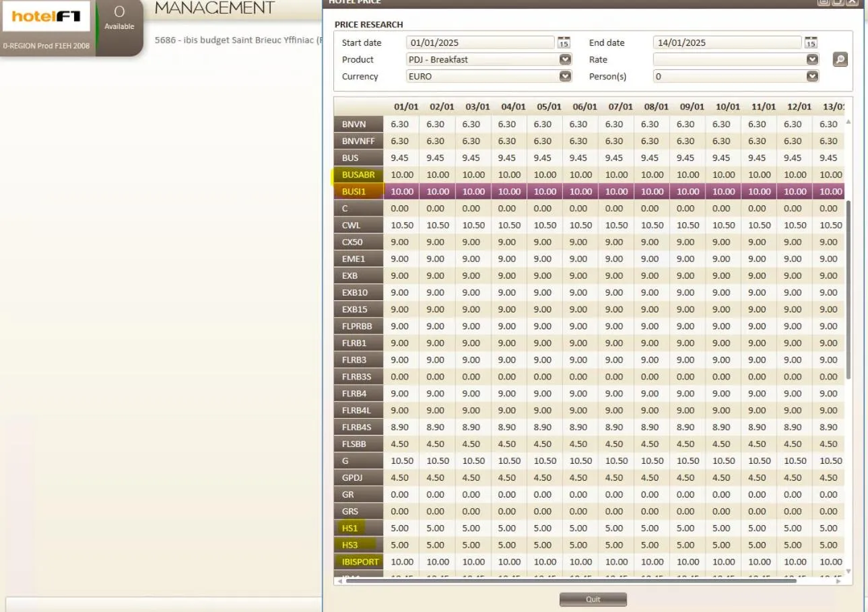The width and height of the screenshot is (868, 612).
Task: Expand the Currency EURO dropdown
Action: (x=565, y=76)
